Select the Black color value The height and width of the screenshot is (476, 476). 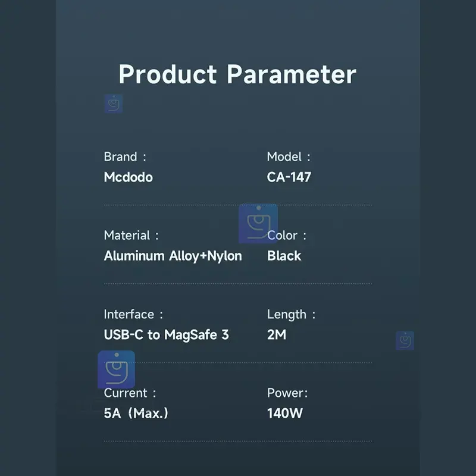[x=284, y=256]
